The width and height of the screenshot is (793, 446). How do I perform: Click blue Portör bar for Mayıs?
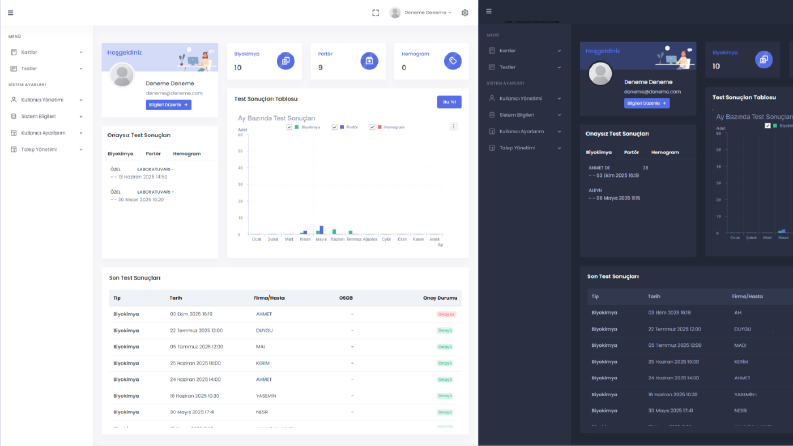[322, 230]
